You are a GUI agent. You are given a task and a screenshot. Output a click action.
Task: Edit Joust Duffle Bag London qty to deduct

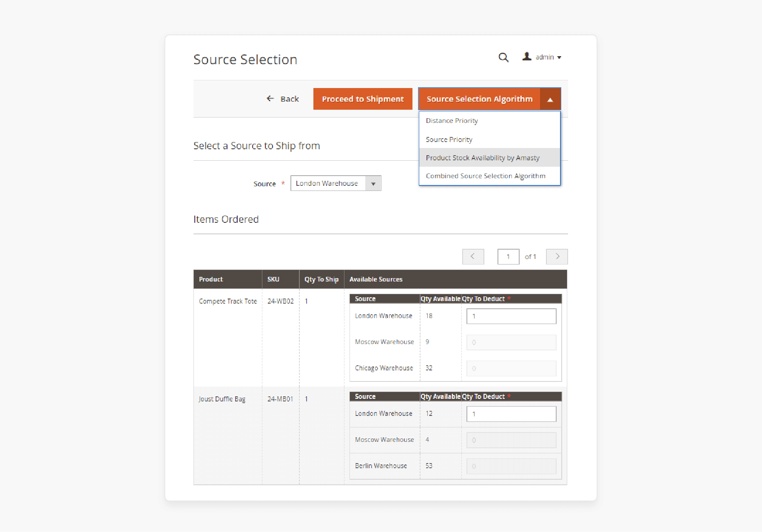511,414
